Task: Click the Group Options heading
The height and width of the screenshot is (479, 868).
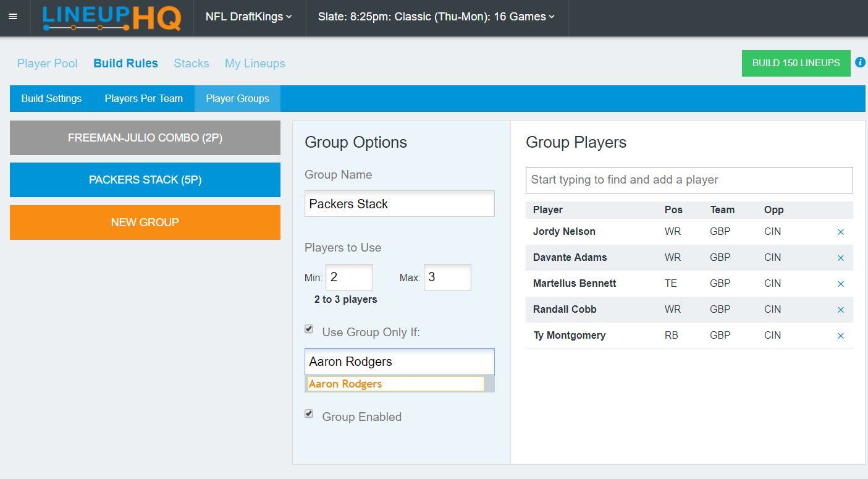Action: (356, 142)
